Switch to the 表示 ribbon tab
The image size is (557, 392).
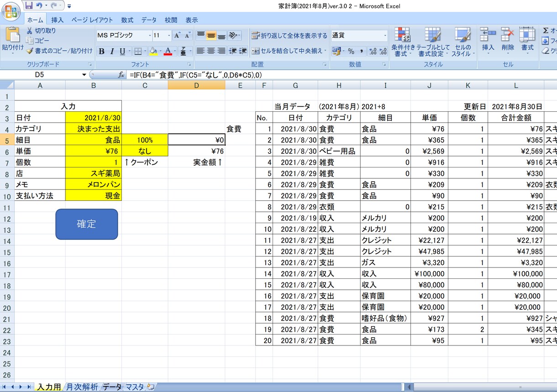click(x=192, y=20)
